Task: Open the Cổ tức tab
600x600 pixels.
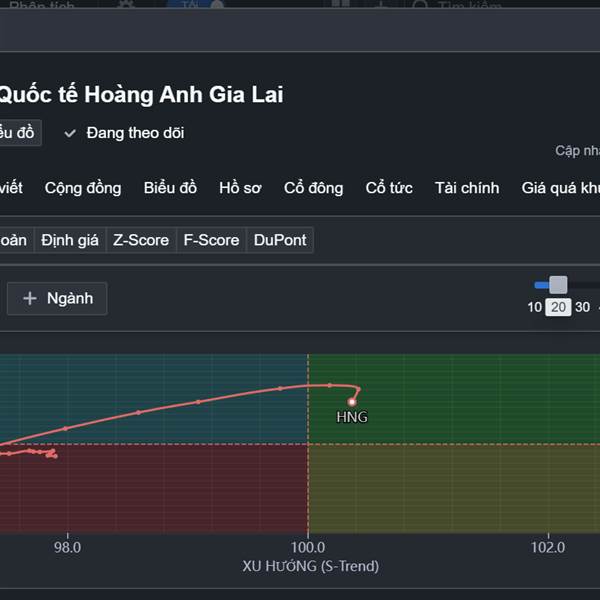Action: pyautogui.click(x=389, y=188)
